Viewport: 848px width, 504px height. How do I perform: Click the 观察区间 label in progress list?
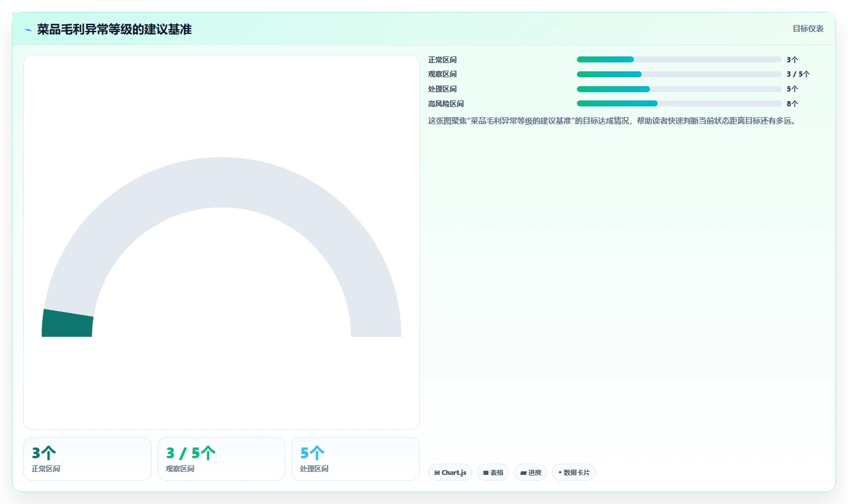pyautogui.click(x=442, y=74)
